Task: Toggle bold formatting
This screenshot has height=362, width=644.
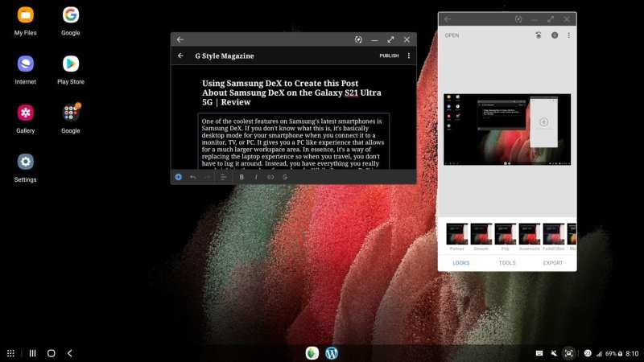Action: [x=242, y=177]
